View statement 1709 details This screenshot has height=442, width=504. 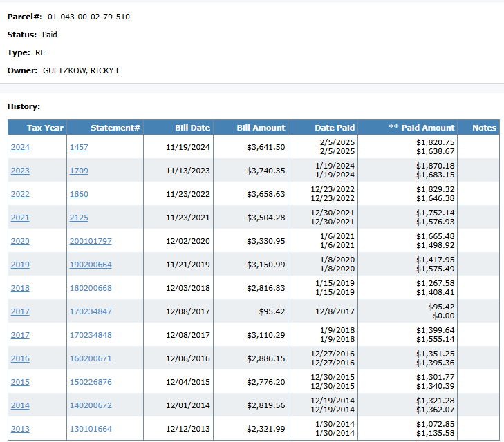[x=79, y=171]
